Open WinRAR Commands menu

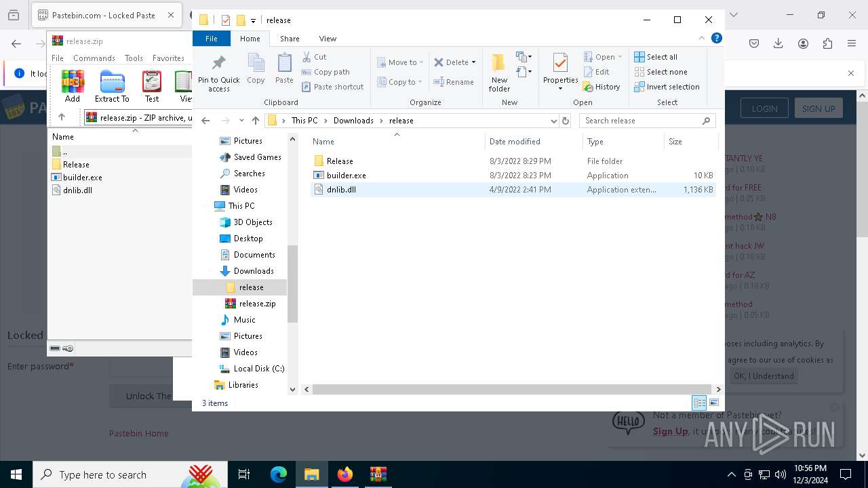click(94, 58)
